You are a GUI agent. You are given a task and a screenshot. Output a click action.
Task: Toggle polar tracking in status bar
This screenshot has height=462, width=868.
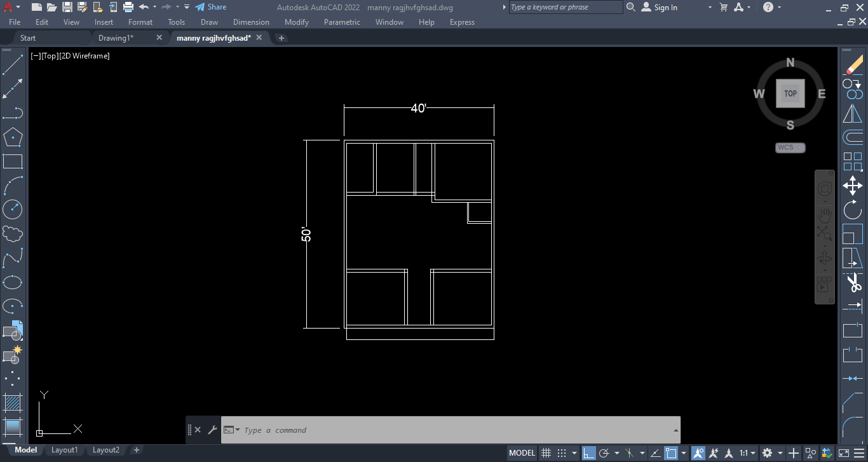coord(604,452)
